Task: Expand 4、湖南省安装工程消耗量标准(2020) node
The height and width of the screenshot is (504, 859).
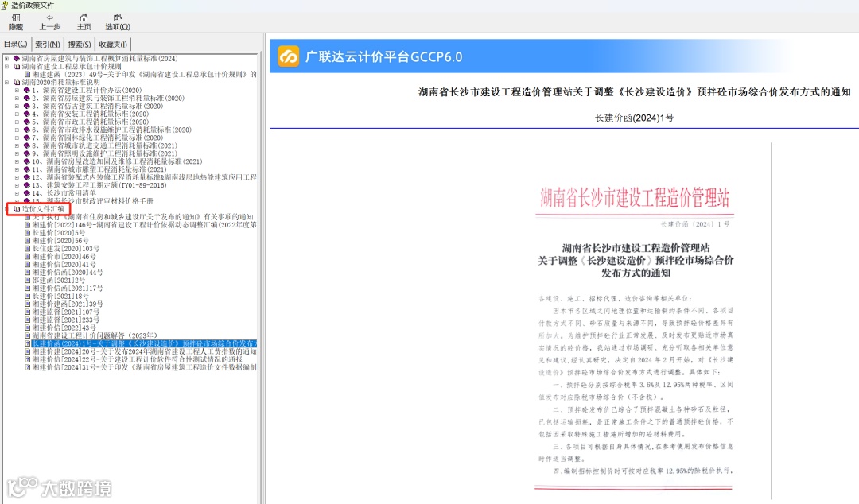Action: (17, 114)
